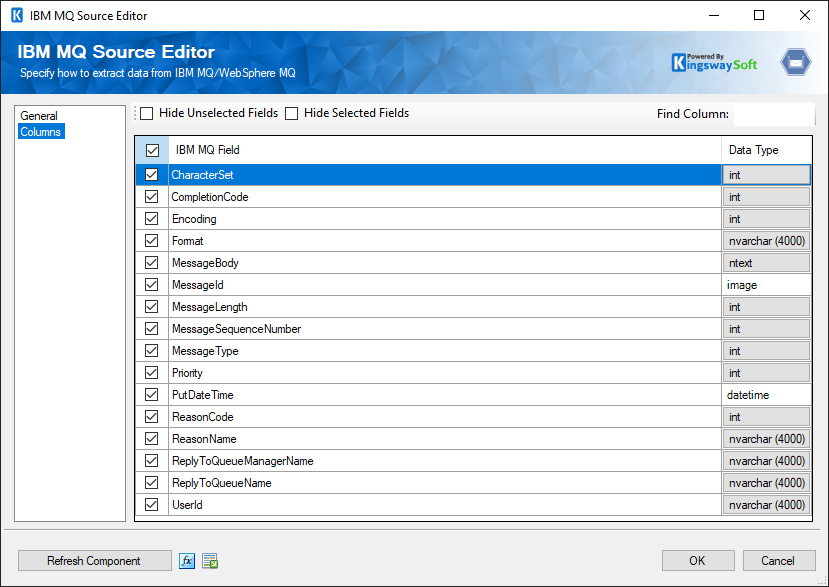The width and height of the screenshot is (829, 587).
Task: Click the K app icon in title bar
Action: pos(17,15)
